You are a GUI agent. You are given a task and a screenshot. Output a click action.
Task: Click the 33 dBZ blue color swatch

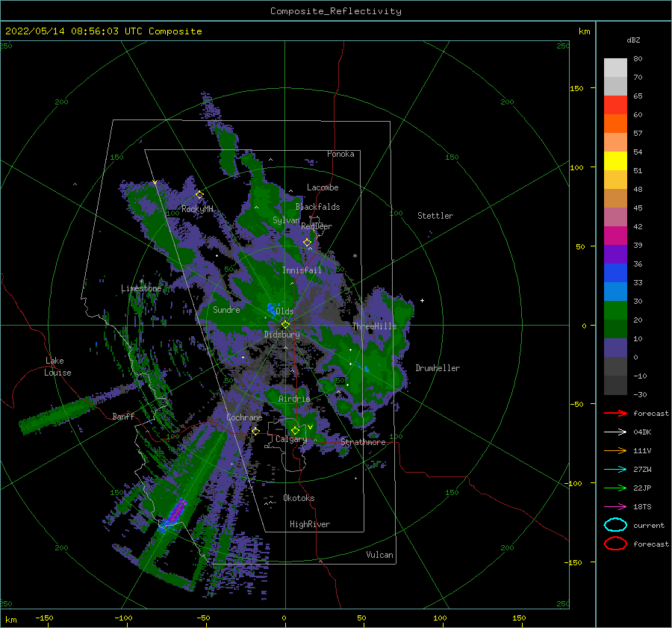(615, 291)
